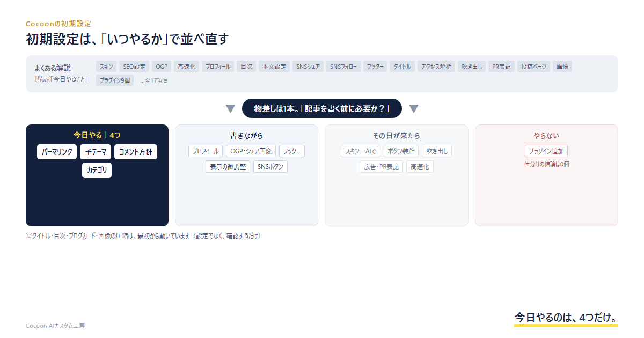644x338 pixels.
Task: Select the ボタン装飾 chip
Action: (x=401, y=151)
